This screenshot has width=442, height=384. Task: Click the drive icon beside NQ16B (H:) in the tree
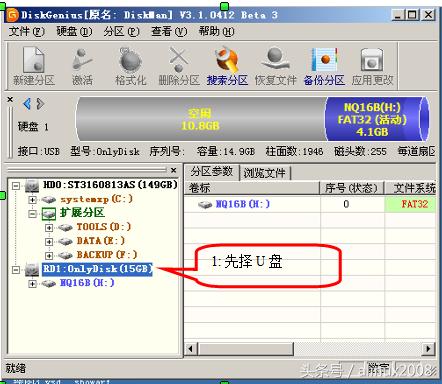pos(49,284)
